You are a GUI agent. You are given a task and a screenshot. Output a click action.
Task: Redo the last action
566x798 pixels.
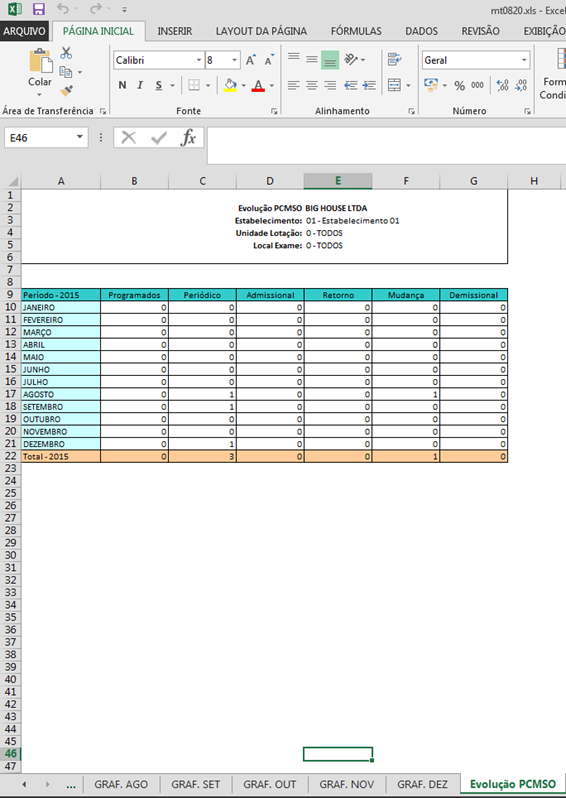96,9
